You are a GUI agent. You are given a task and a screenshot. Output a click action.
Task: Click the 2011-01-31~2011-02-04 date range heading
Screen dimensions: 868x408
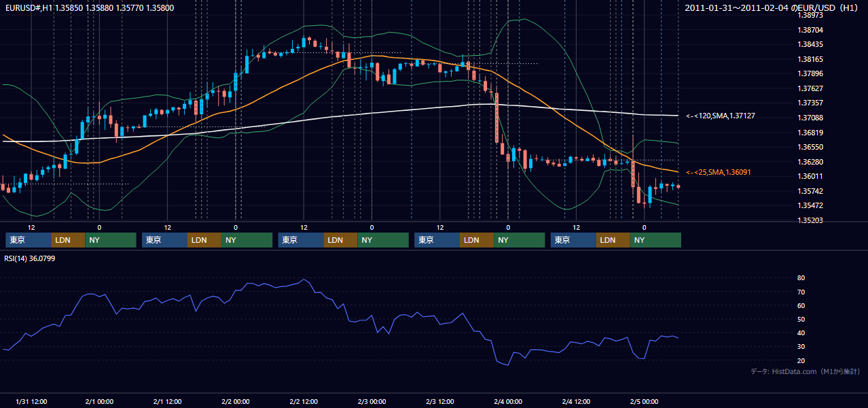coord(772,8)
